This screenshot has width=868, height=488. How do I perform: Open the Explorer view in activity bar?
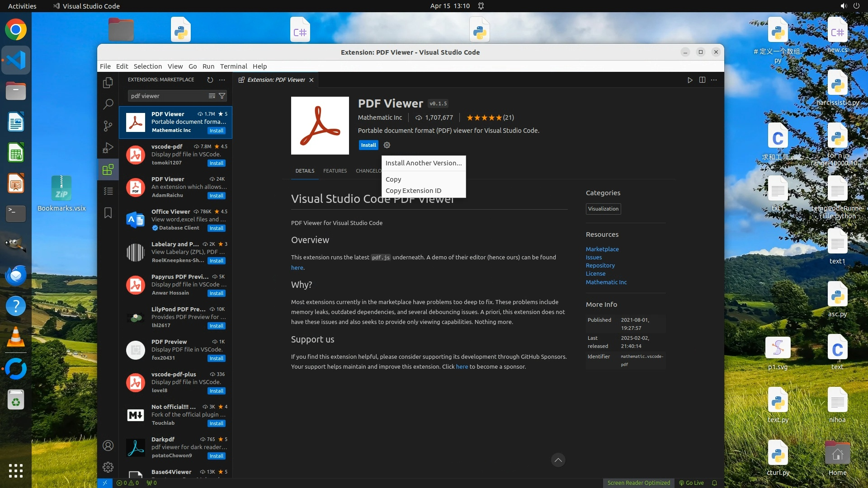108,83
